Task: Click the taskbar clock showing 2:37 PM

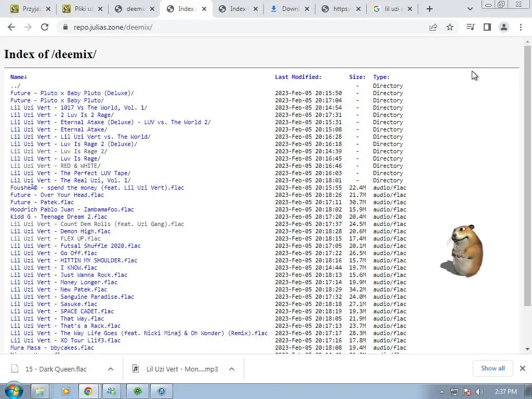Action: [506, 392]
